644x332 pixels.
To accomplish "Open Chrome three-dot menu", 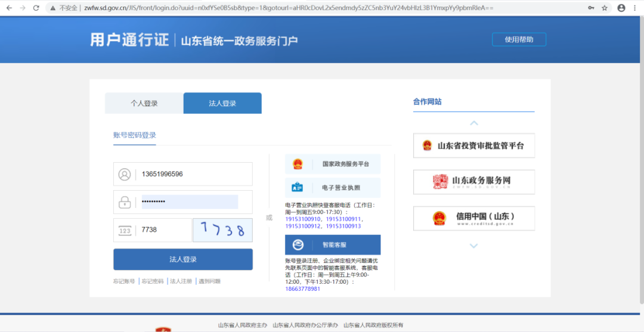I will point(636,8).
